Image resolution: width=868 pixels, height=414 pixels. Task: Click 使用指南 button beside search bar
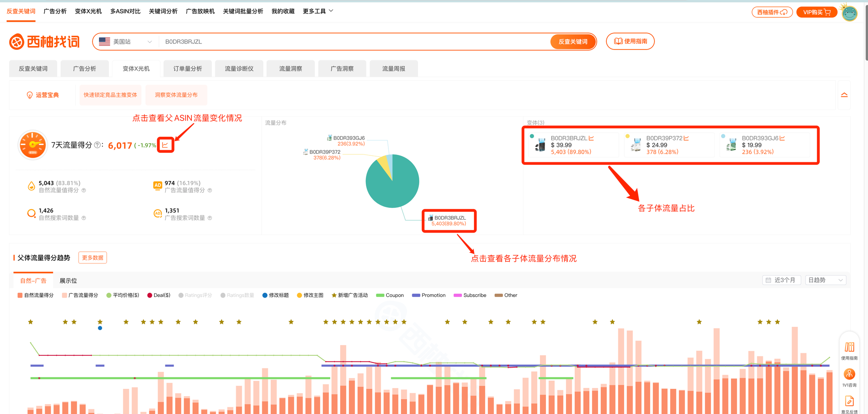point(630,41)
